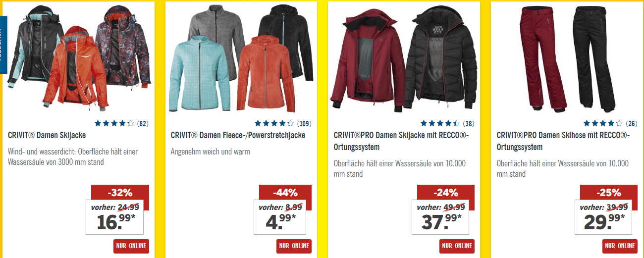Open the Fleece-/Powerstretchjacke product image

point(241,58)
